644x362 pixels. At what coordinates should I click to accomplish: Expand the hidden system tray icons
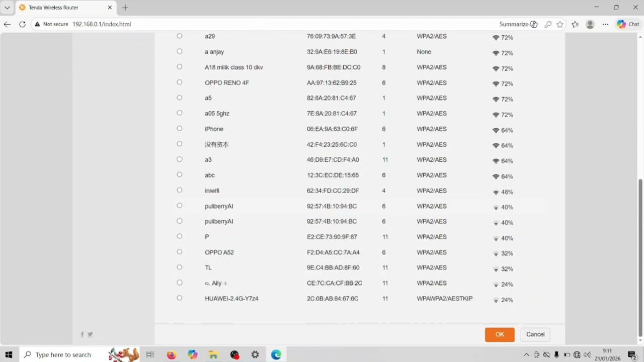pos(526,355)
